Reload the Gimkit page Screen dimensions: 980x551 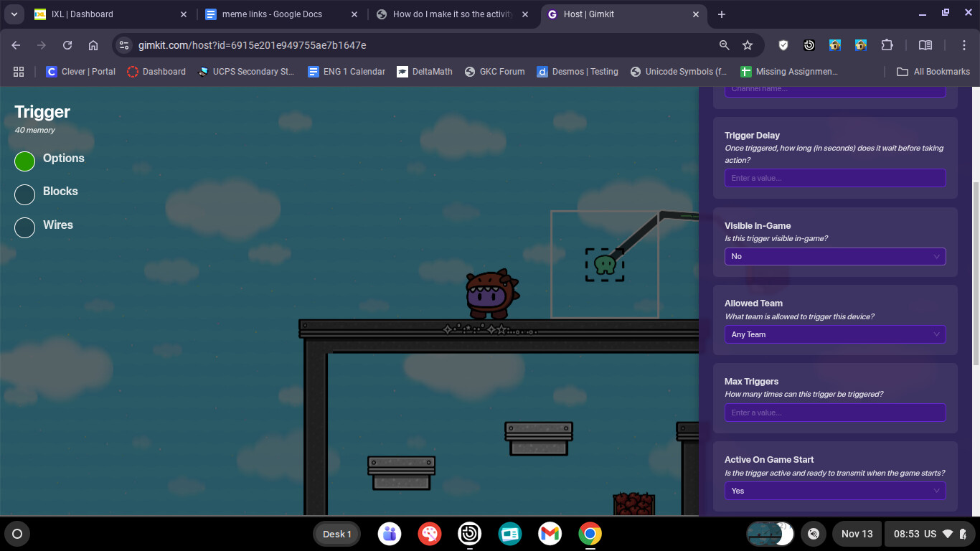[67, 45]
